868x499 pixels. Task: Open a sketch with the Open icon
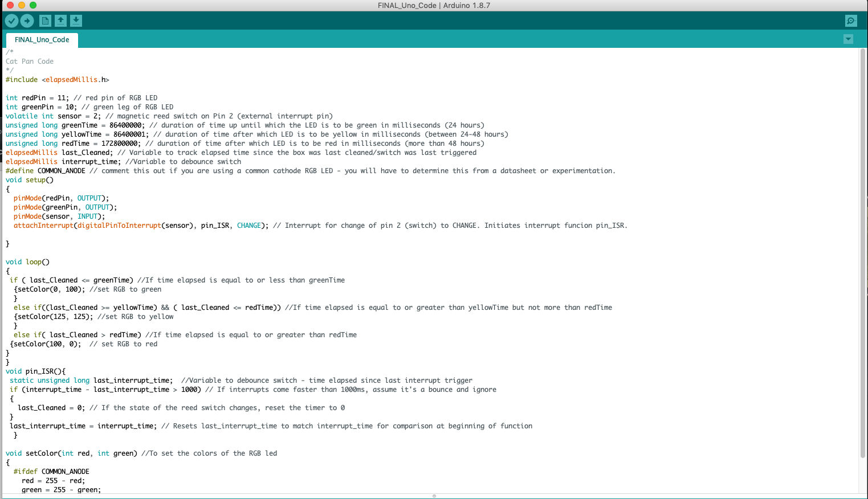coord(60,21)
